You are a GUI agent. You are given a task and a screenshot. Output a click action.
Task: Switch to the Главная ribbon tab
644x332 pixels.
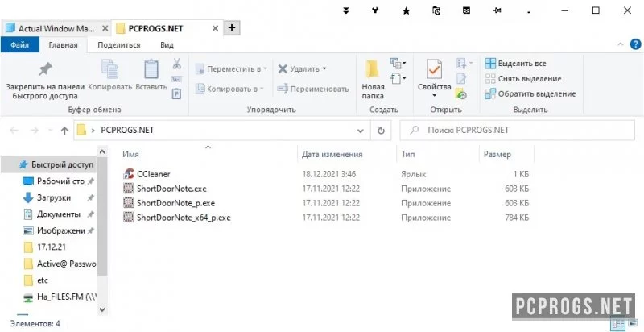pyautogui.click(x=64, y=45)
